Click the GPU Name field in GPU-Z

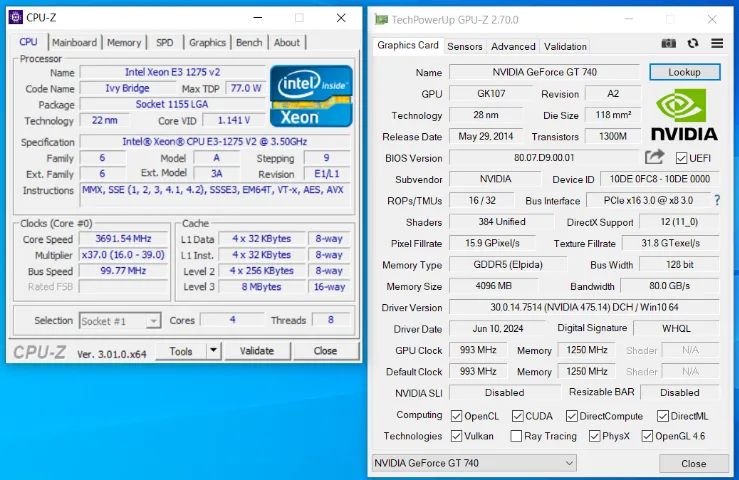[x=544, y=72]
